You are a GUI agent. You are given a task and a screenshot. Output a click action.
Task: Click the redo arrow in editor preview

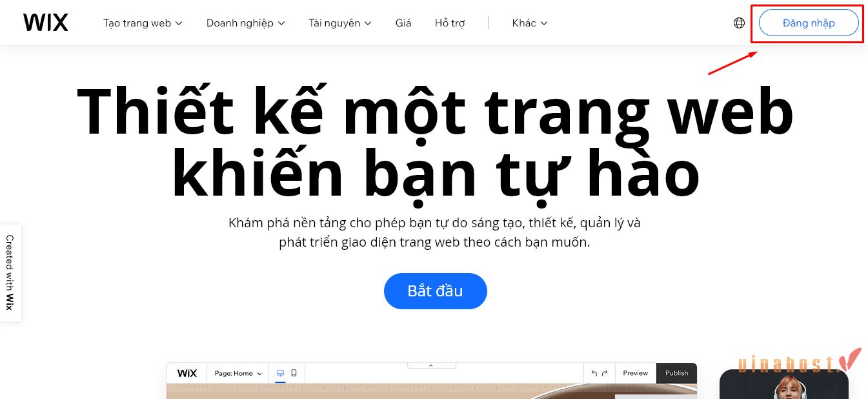[x=605, y=373]
